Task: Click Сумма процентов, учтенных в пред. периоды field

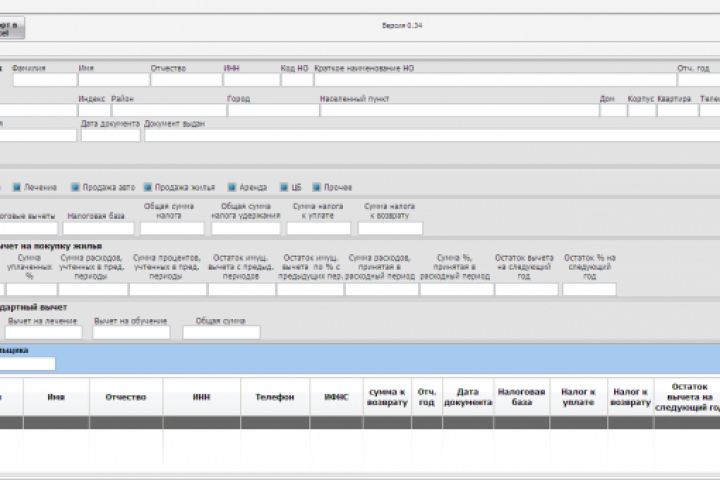Action: click(x=168, y=289)
